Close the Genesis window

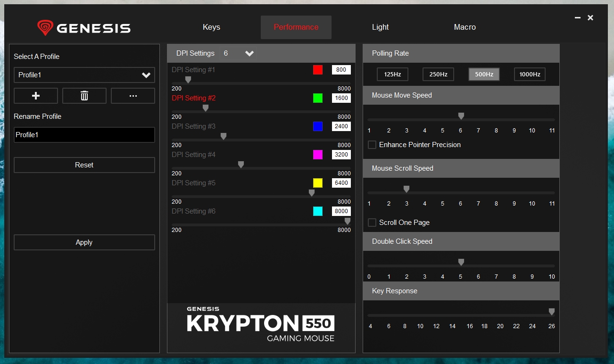[590, 18]
